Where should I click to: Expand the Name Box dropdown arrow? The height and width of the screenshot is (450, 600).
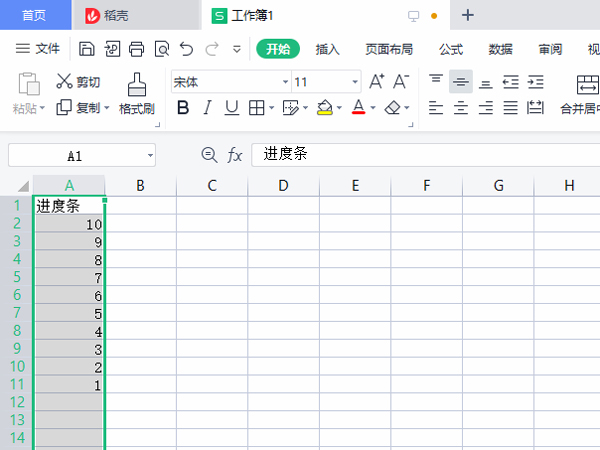coord(150,156)
